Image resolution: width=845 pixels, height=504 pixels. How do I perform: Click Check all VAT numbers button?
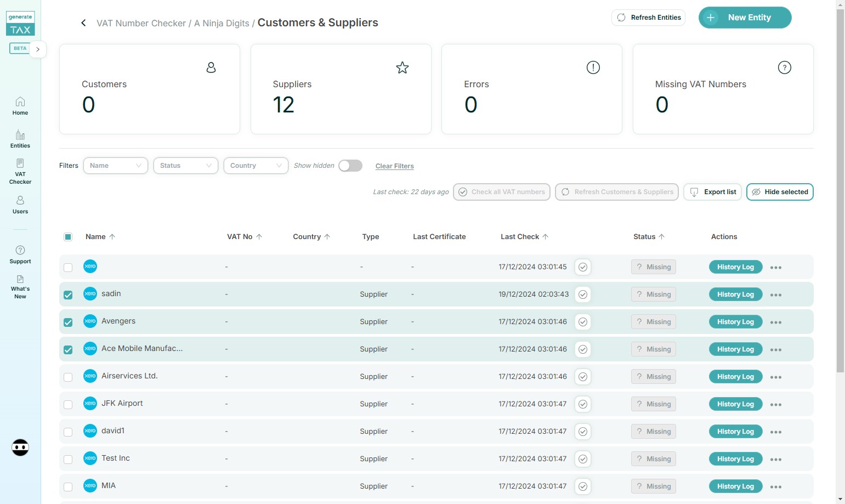(x=502, y=192)
